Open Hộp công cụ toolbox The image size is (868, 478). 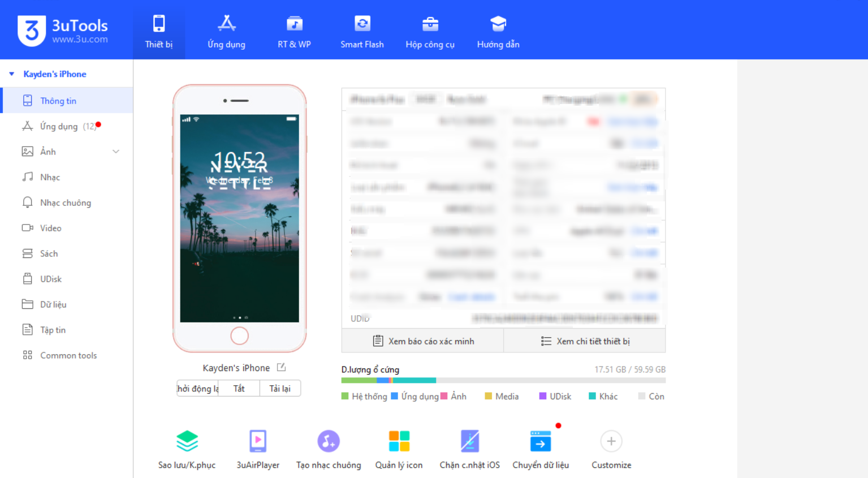[430, 31]
